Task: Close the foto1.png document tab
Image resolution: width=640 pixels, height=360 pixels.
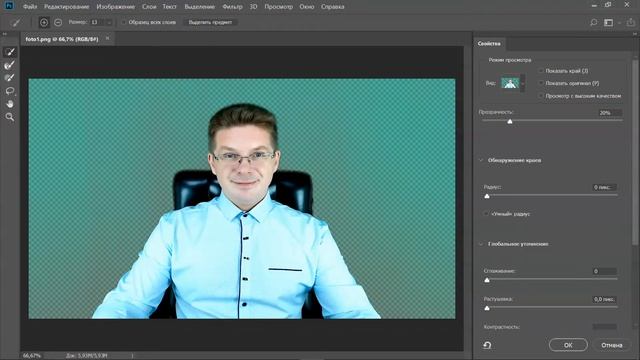Action: 107,38
